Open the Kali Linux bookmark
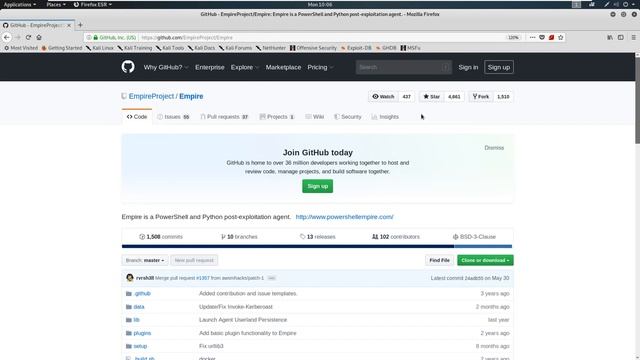Image resolution: width=640 pixels, height=360 pixels. click(100, 48)
